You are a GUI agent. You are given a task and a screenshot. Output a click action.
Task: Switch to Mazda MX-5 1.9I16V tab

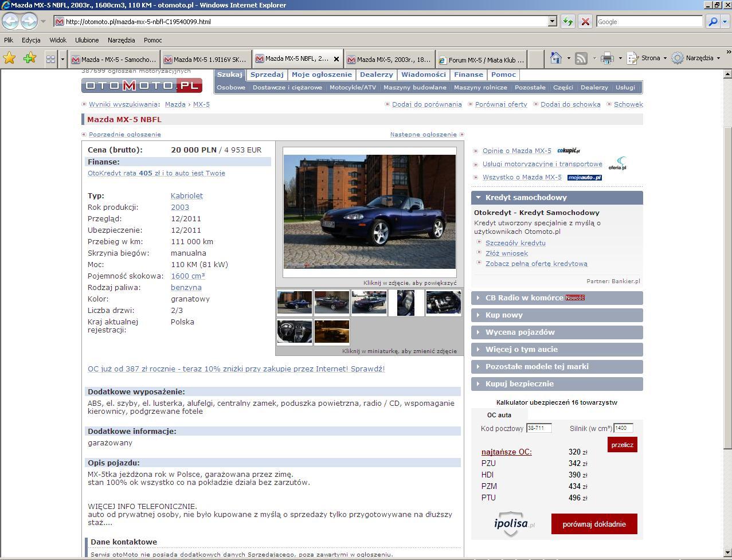click(x=206, y=59)
